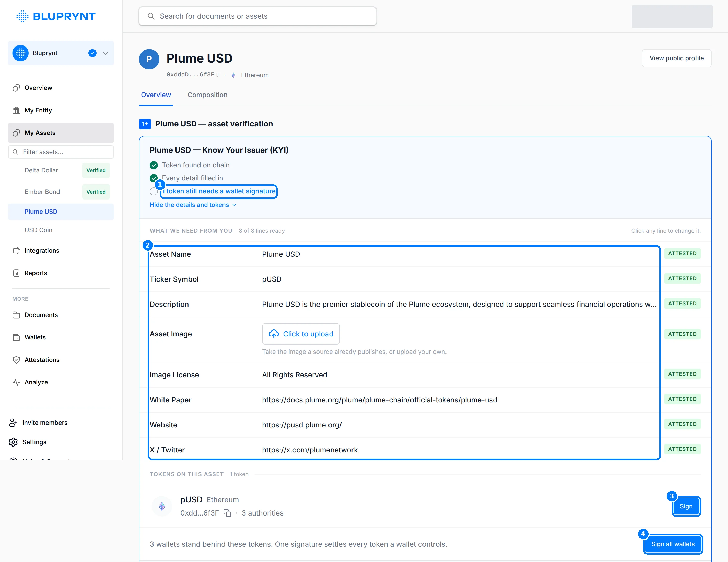Click the empty circle beside wallet signature step
728x562 pixels.
(154, 191)
